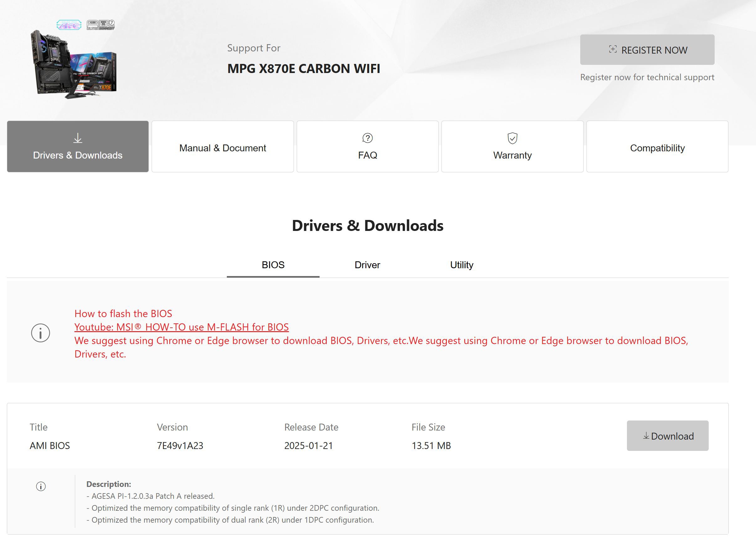
Task: Click the AFC badge icon above the motherboard image
Action: pyautogui.click(x=69, y=25)
